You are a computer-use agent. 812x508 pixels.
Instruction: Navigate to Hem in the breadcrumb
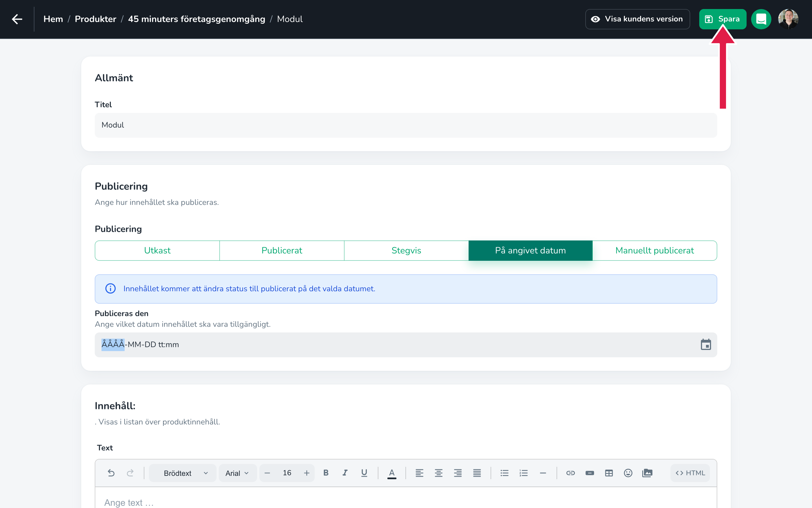click(x=53, y=19)
